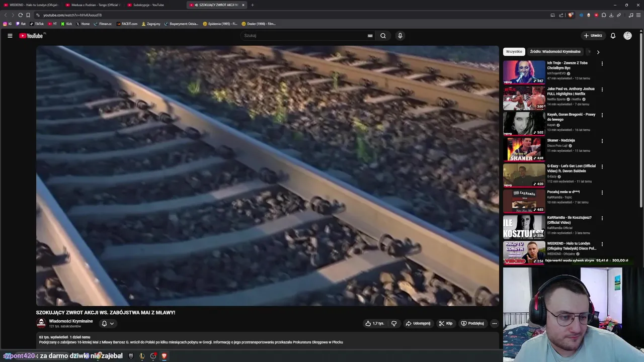Switch to the Medusa x Pudzian - Tango tab

pos(93,5)
